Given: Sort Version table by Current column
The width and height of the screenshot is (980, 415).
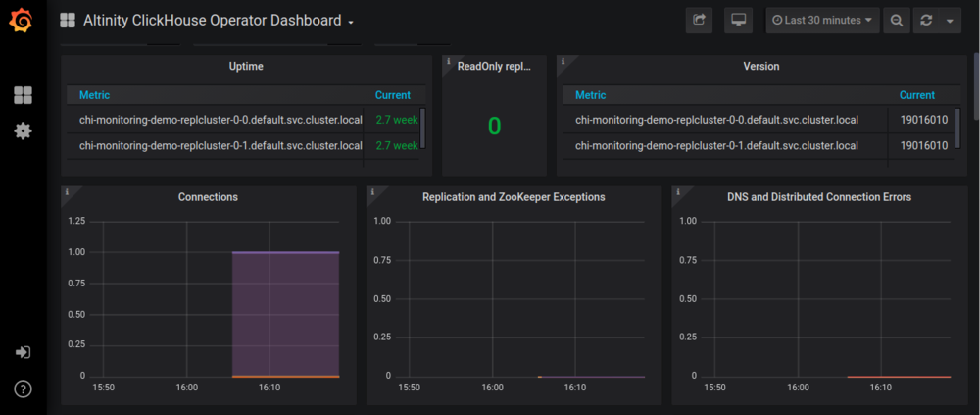Looking at the screenshot, I should pos(916,95).
